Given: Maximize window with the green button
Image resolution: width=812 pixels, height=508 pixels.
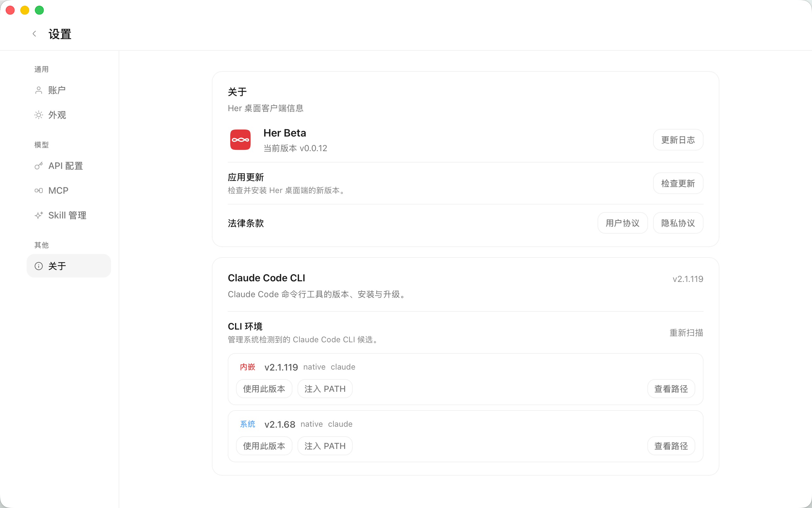Looking at the screenshot, I should click(x=39, y=10).
